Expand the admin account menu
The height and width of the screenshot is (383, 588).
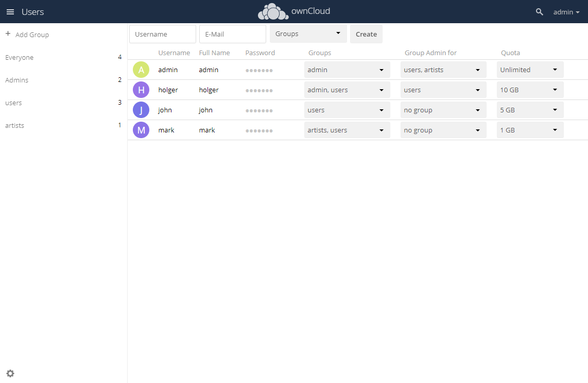(x=566, y=12)
